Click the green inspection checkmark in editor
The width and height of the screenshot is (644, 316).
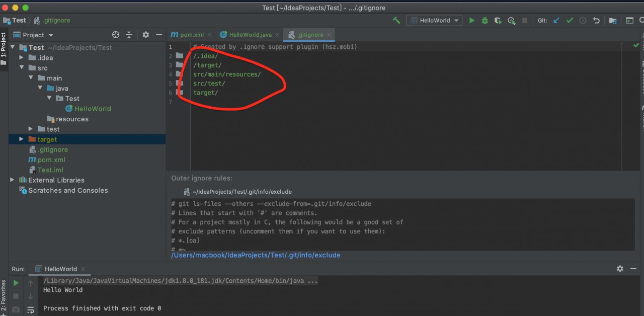tap(636, 45)
